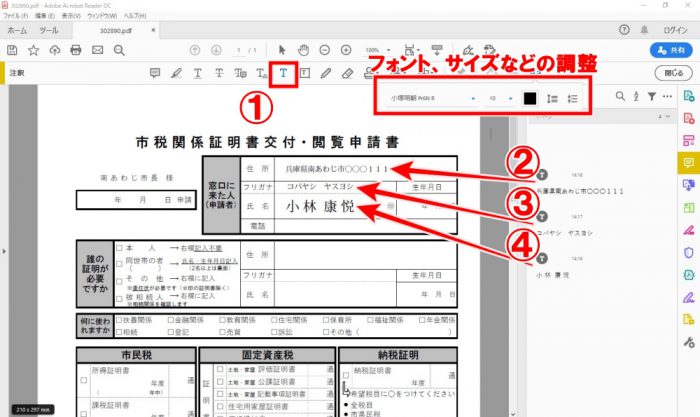The image size is (700, 417).
Task: Select the text box tool
Action: [x=305, y=73]
